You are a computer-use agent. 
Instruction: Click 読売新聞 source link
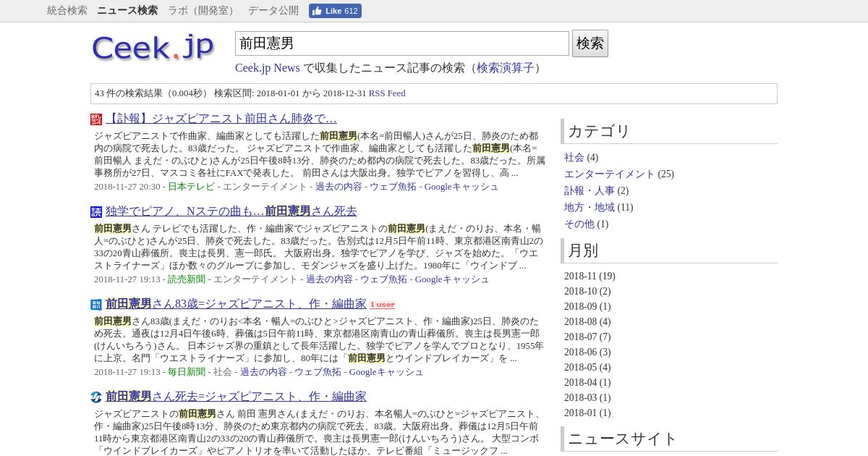(x=187, y=279)
